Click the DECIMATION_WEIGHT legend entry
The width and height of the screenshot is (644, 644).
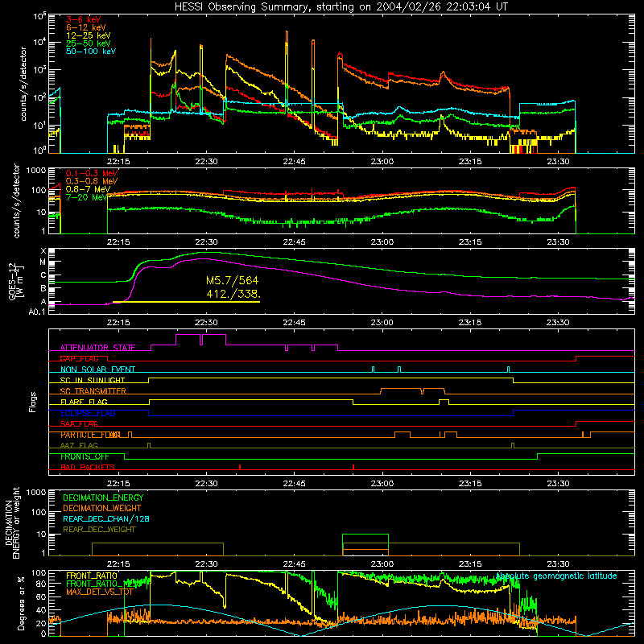(102, 508)
